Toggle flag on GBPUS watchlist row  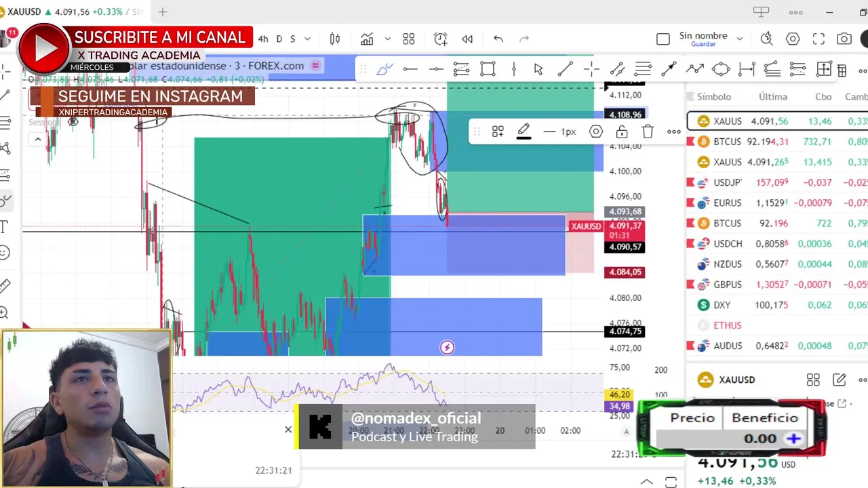pyautogui.click(x=690, y=285)
